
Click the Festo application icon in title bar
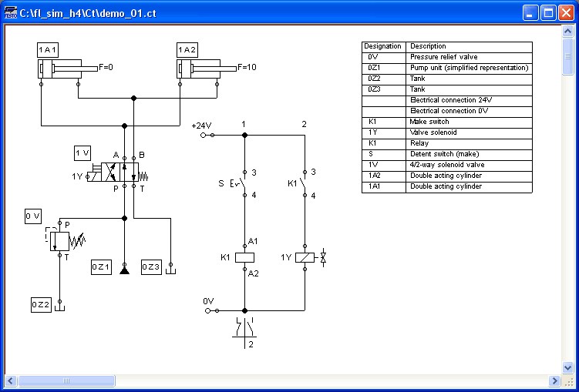tap(10, 13)
